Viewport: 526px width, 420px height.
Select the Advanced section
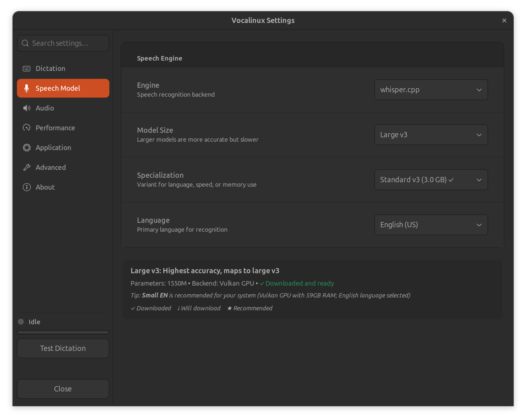(x=63, y=167)
